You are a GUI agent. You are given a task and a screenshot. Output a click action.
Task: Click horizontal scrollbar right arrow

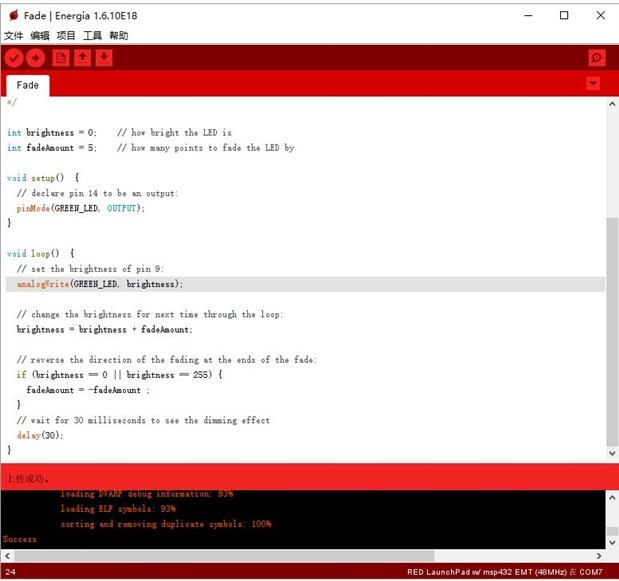[x=599, y=556]
